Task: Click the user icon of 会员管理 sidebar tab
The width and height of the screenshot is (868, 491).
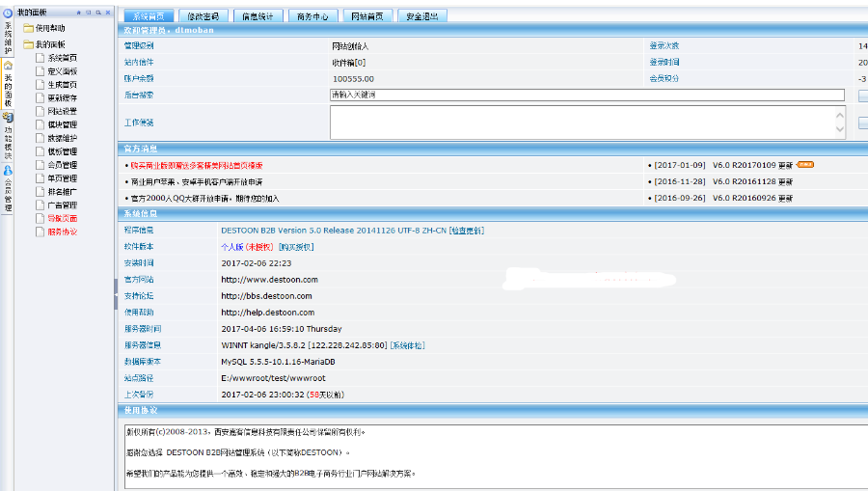Action: [x=8, y=171]
